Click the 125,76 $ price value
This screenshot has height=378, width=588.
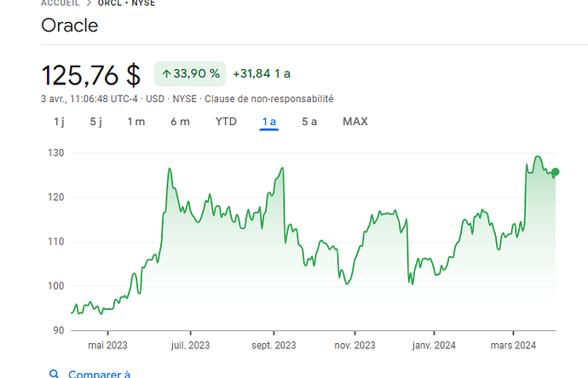[x=90, y=75]
